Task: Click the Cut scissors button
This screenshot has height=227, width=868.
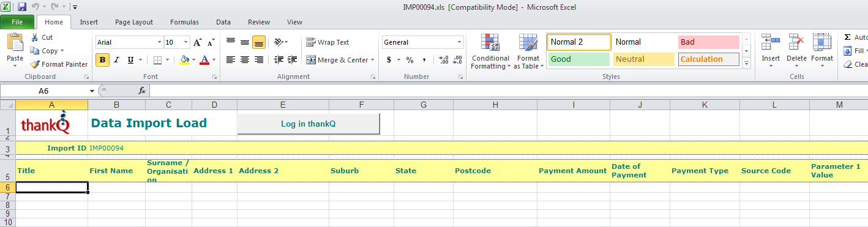Action: (x=42, y=37)
